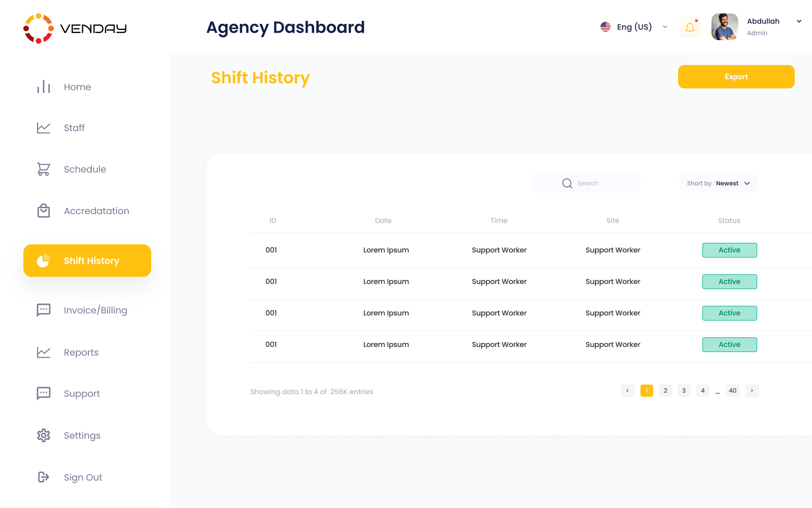812x508 pixels.
Task: Click the Accredatation bag icon
Action: 44,210
